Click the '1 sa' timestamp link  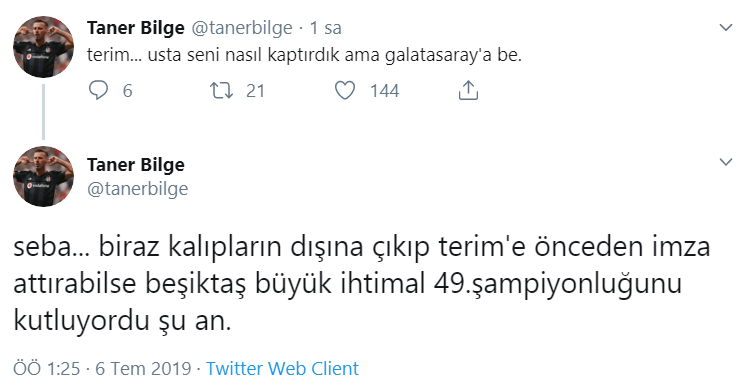point(325,28)
